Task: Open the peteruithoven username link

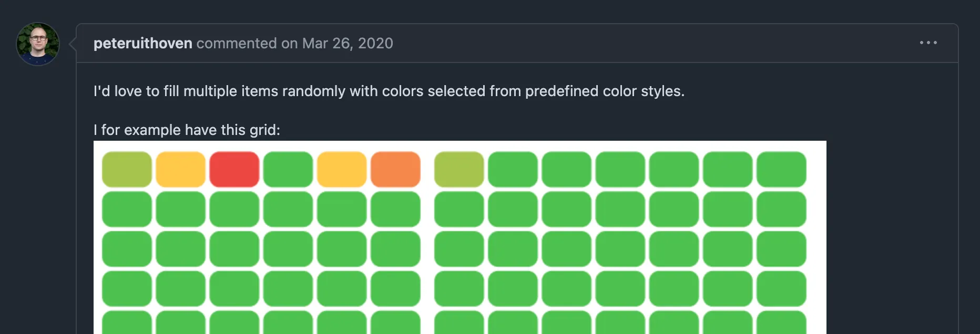Action: pyautogui.click(x=143, y=43)
